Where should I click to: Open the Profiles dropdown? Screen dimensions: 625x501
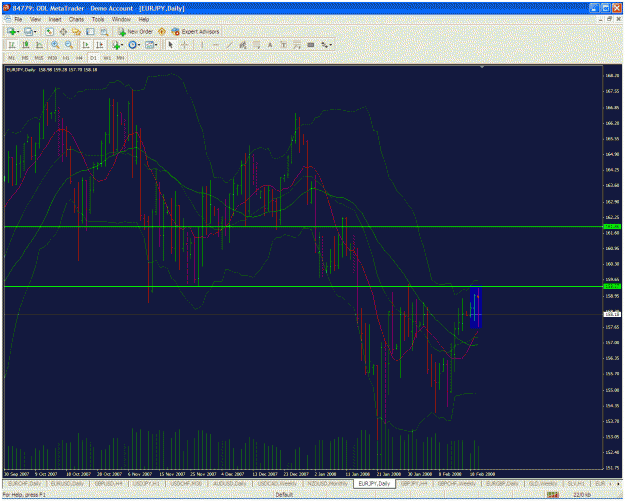[30, 32]
